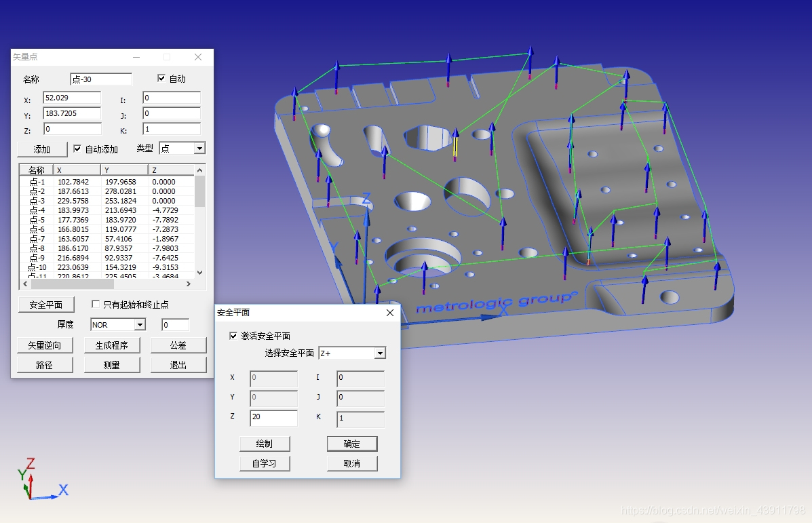
Task: Toggle the 激活安全平面 checkbox
Action: pyautogui.click(x=233, y=336)
